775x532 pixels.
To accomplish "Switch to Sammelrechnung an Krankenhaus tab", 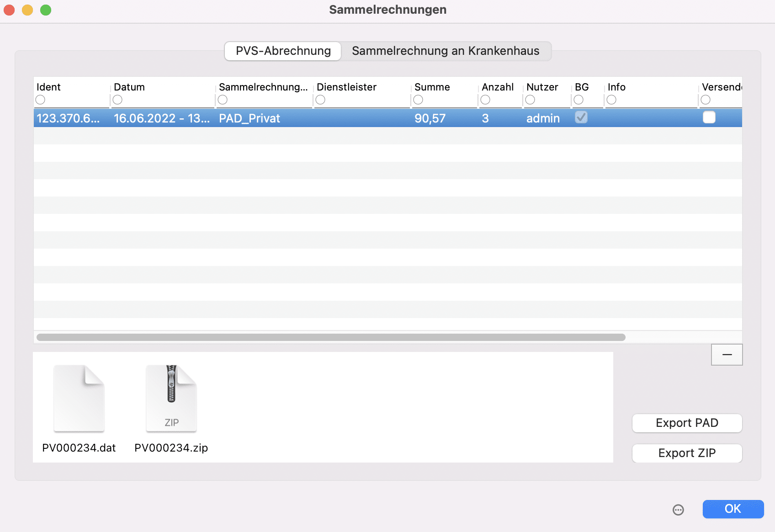I will pyautogui.click(x=446, y=51).
